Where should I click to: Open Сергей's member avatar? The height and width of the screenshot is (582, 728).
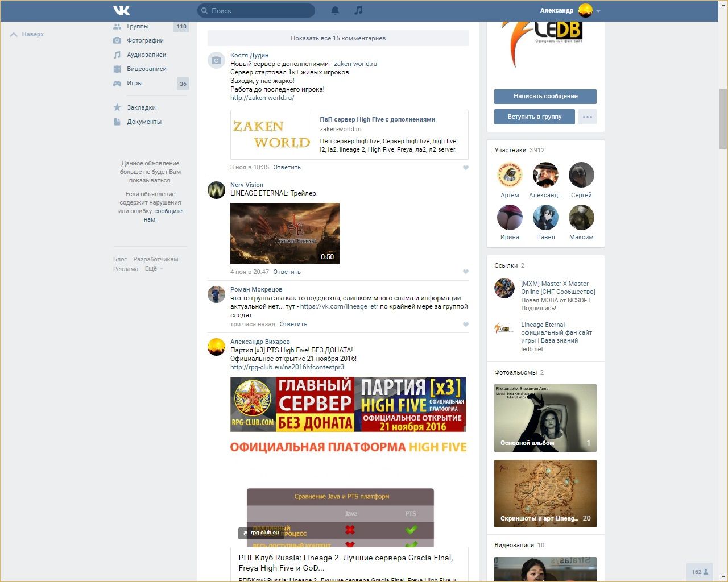[581, 175]
